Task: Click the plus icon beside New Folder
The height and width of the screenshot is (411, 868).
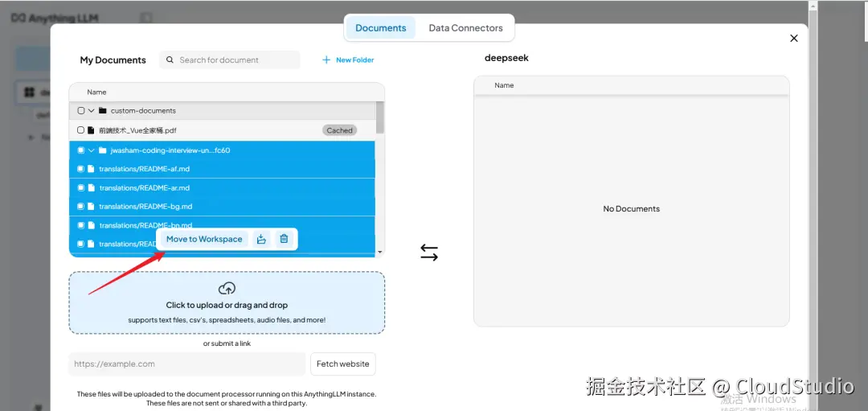Action: point(326,60)
